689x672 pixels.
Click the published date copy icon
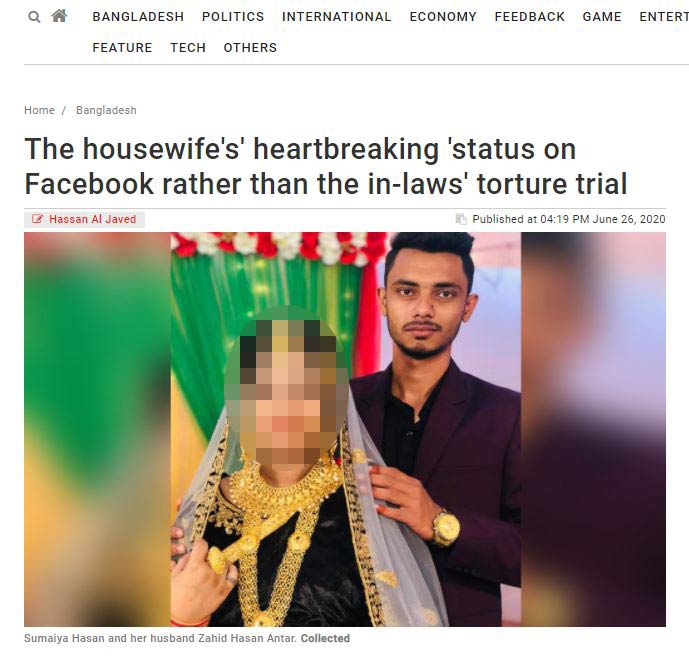coord(461,219)
